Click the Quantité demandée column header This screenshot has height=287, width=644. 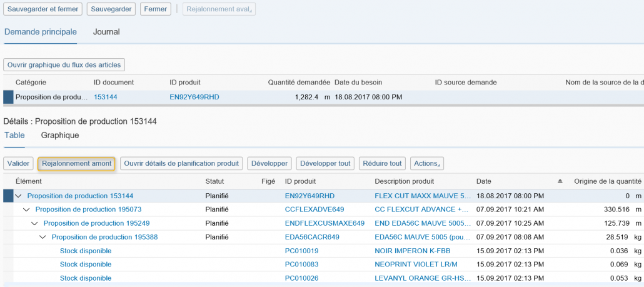pos(299,83)
